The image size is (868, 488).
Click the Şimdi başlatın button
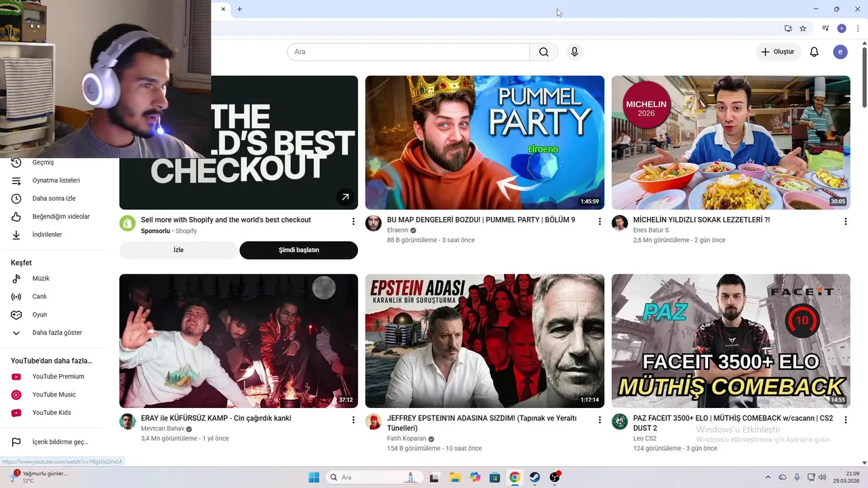(298, 250)
